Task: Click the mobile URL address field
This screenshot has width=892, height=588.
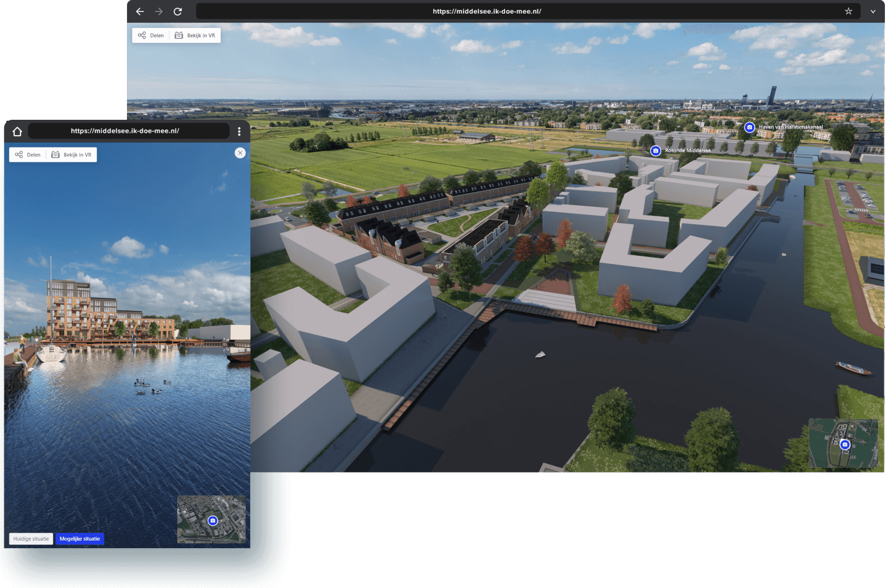Action: tap(125, 131)
